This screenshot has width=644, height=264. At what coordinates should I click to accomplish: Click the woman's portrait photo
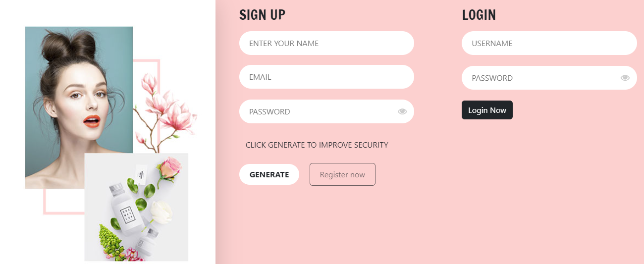coord(74,99)
